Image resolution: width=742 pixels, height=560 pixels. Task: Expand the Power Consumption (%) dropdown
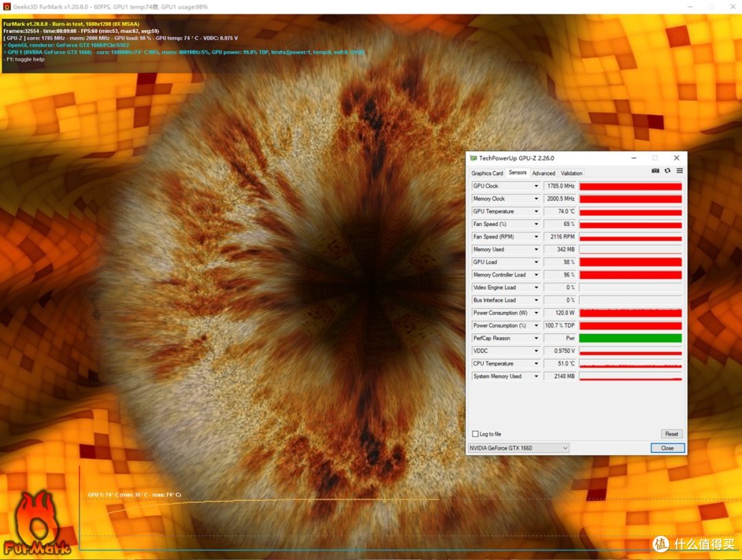tap(536, 326)
